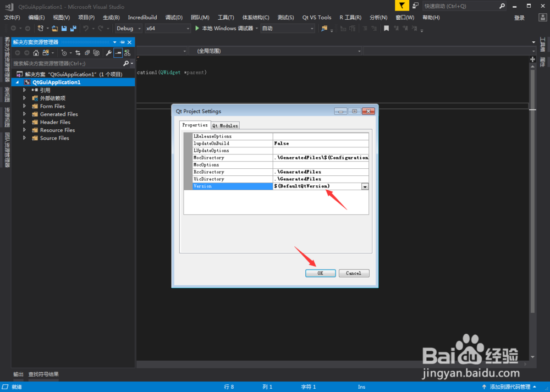Toggle the bookmark icon in the toolbar
Image resolution: width=550 pixels, height=392 pixels.
click(x=386, y=29)
